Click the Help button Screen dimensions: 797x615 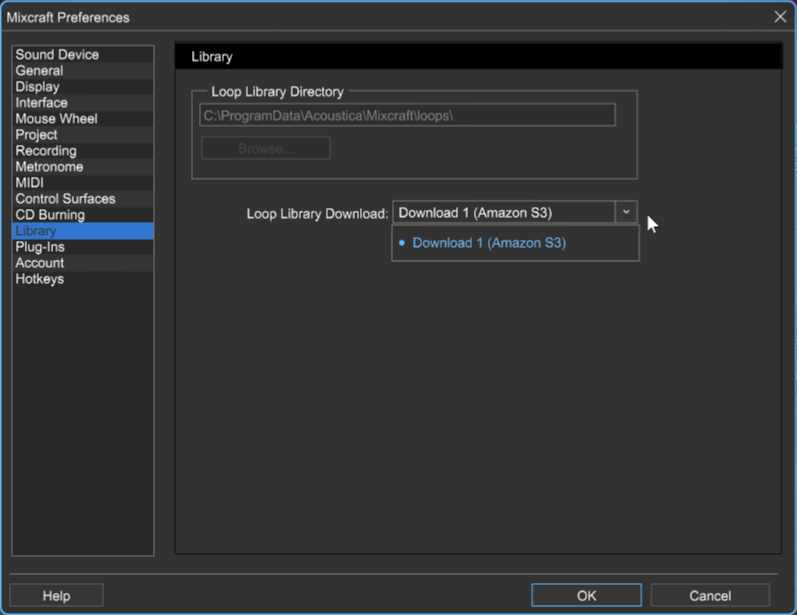(x=56, y=596)
